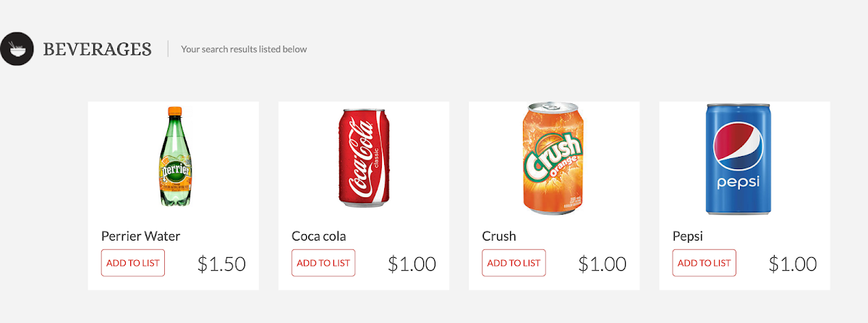The height and width of the screenshot is (323, 868).
Task: Click the Beverages bowl category icon
Action: [x=17, y=49]
